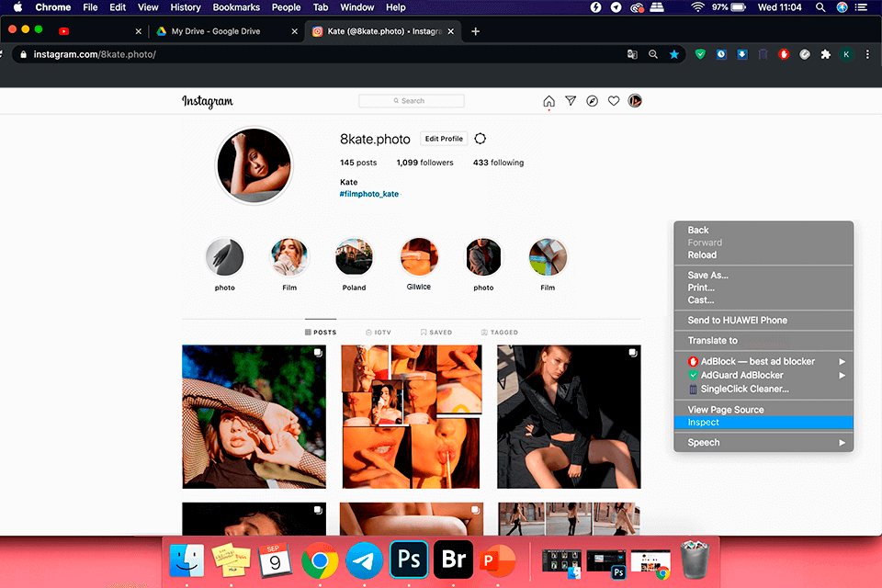The image size is (882, 588).
Task: Click the Instagram home icon
Action: click(549, 101)
